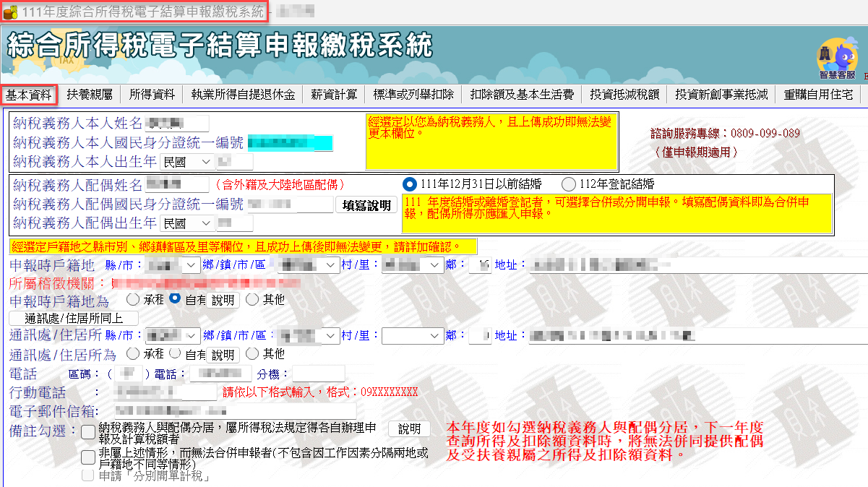Choose 承租 for 通訊處/住居所為
868x487 pixels.
click(133, 354)
